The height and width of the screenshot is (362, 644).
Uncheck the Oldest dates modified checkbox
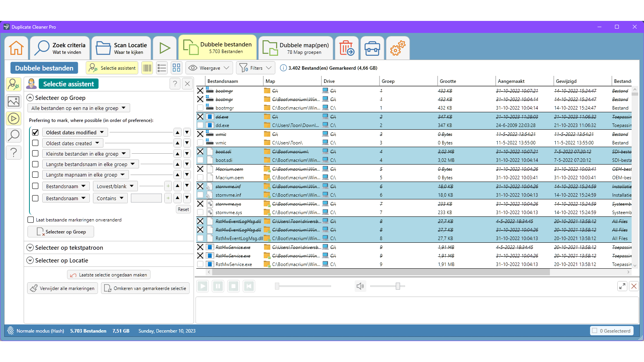point(35,132)
